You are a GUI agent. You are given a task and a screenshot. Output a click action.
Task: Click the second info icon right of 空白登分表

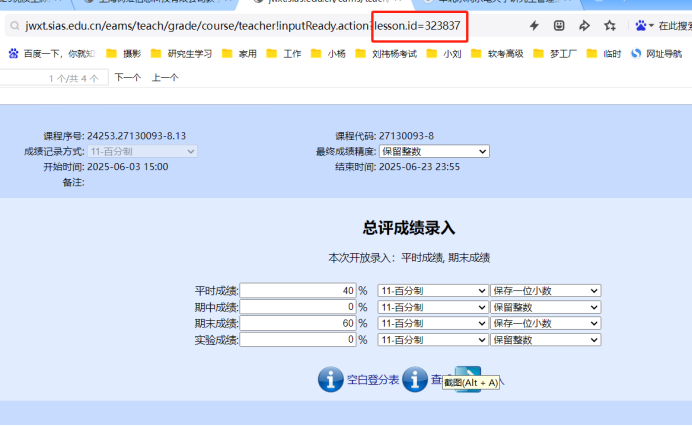click(414, 379)
